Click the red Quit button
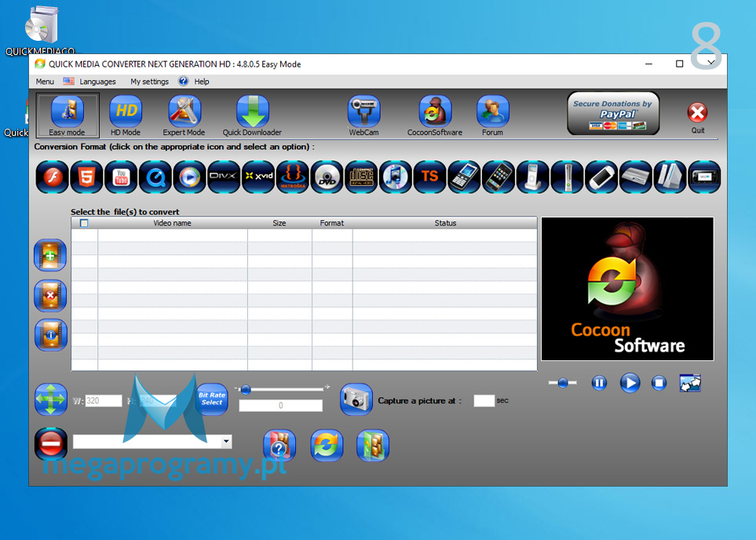Viewport: 756px width, 540px height. pos(698,117)
